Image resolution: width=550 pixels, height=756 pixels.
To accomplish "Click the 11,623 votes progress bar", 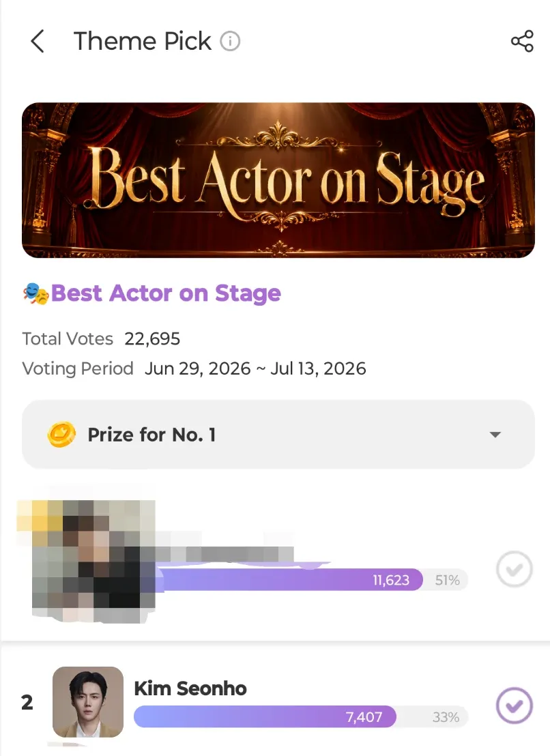I will coord(289,579).
